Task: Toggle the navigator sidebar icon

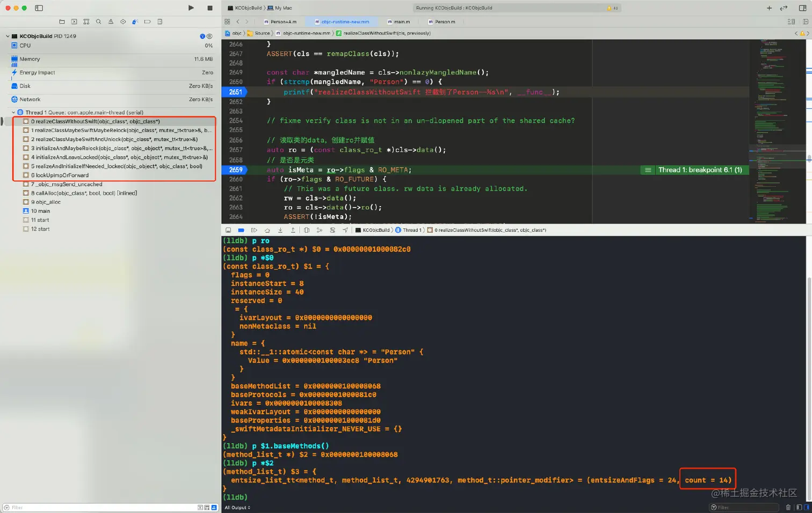Action: tap(39, 8)
